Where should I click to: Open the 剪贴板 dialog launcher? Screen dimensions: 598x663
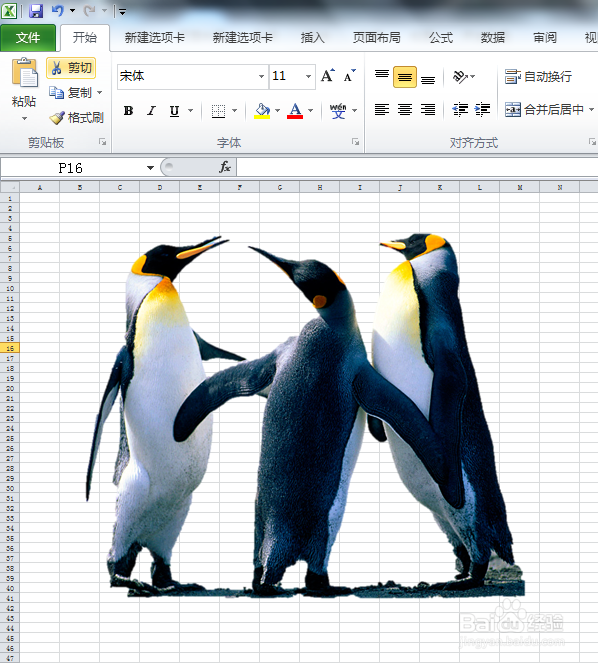102,142
